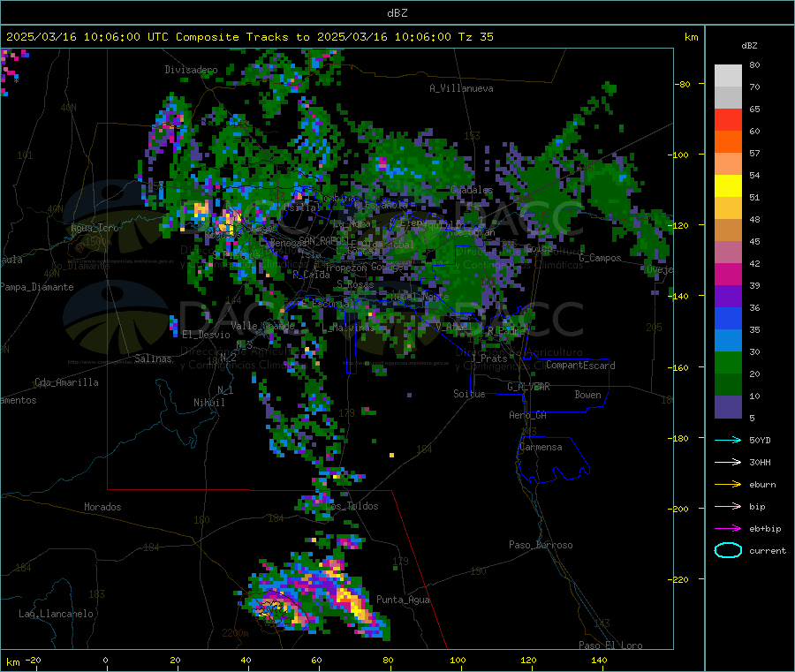Click the 30HM white arrow legend icon
The height and width of the screenshot is (672, 795).
[728, 462]
